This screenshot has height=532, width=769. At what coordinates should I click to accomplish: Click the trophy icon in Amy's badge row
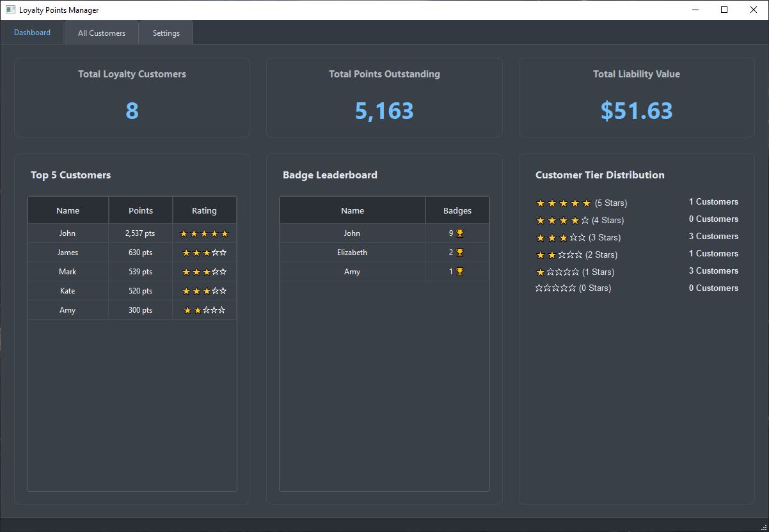(x=459, y=272)
